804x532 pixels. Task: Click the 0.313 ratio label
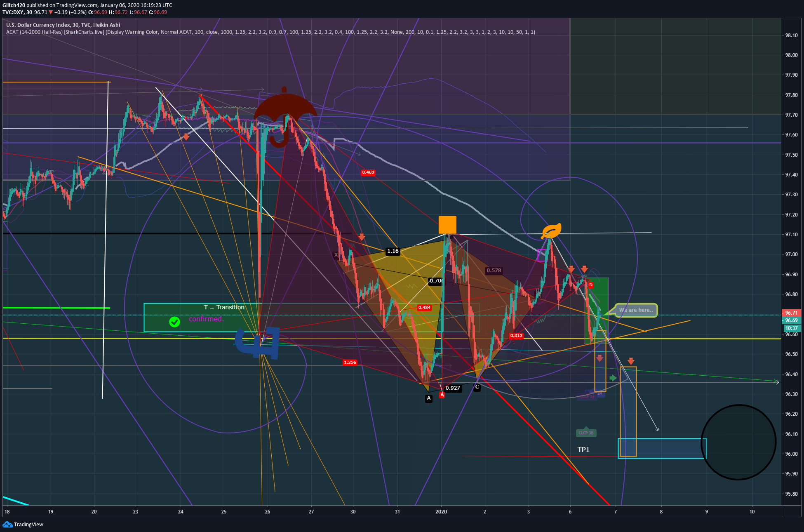point(516,336)
